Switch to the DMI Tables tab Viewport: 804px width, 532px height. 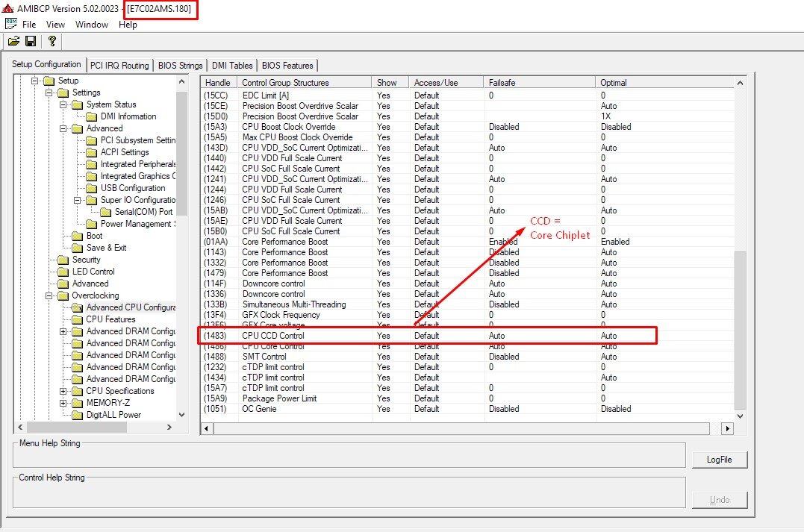(232, 65)
